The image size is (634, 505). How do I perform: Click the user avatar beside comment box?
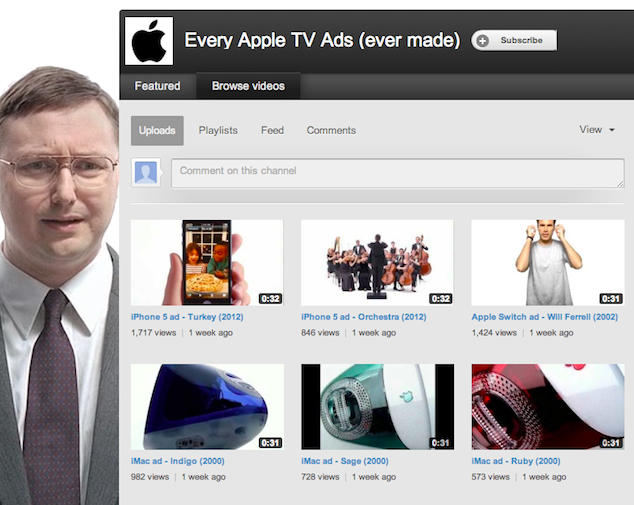(146, 173)
